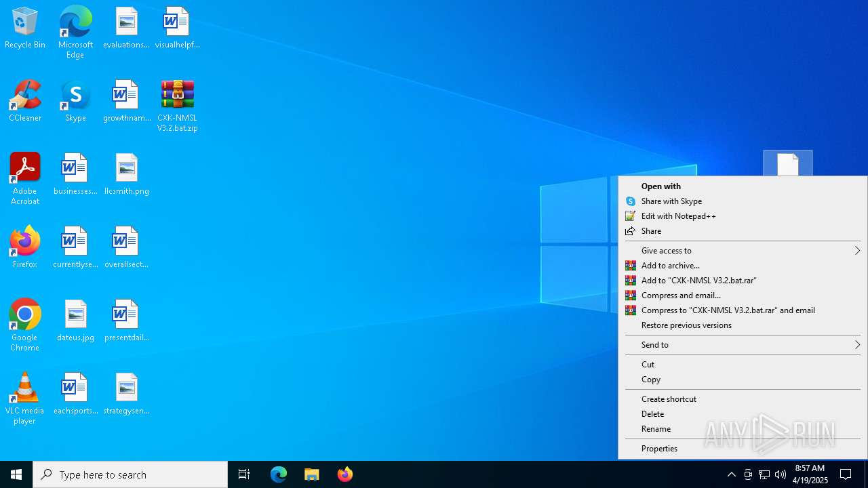Choose Restore previous versions

click(x=743, y=325)
